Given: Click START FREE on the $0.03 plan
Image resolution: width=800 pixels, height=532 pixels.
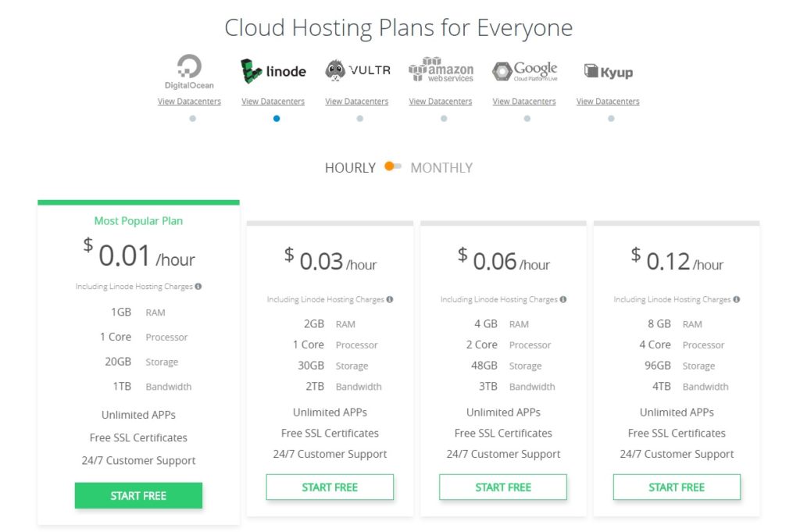Looking at the screenshot, I should tap(330, 487).
